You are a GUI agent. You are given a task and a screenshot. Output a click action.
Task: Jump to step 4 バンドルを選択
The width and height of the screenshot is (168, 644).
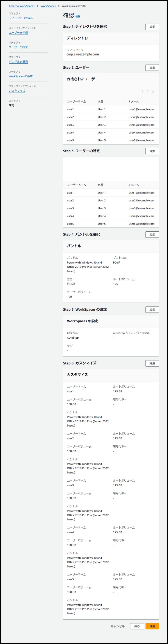[x=18, y=62]
